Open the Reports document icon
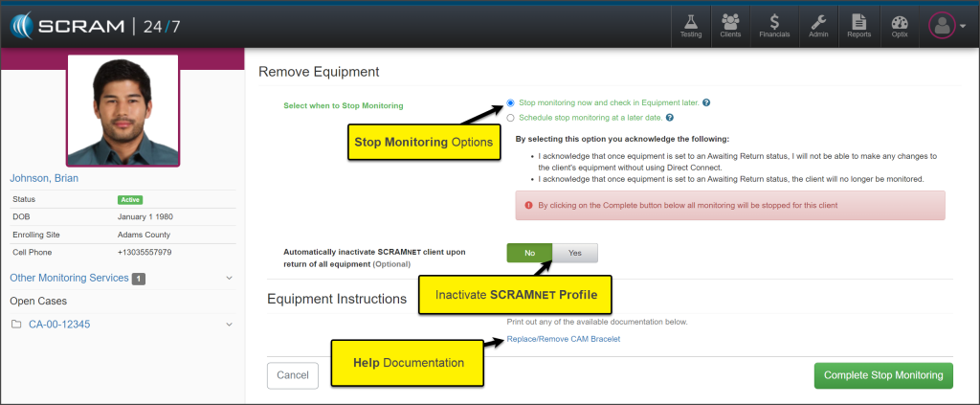This screenshot has height=405, width=980. (858, 24)
